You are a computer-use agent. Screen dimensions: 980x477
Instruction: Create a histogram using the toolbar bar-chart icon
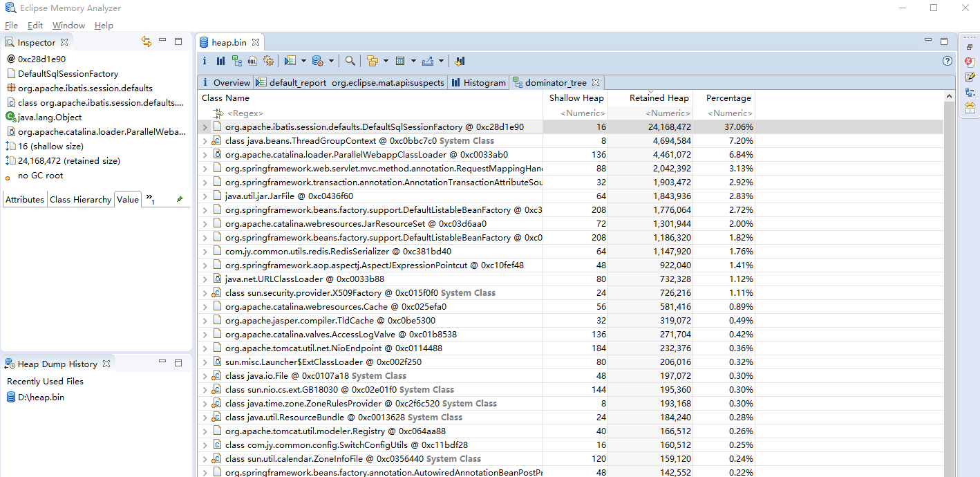[x=220, y=61]
